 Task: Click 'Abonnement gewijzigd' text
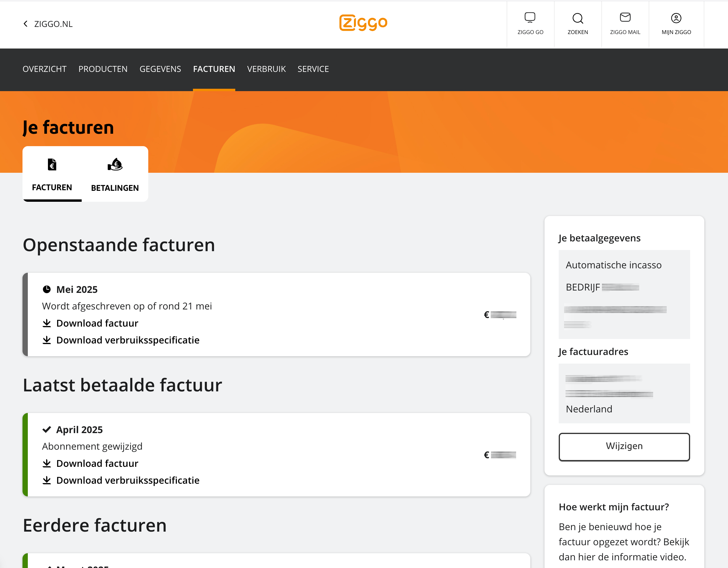click(x=92, y=446)
